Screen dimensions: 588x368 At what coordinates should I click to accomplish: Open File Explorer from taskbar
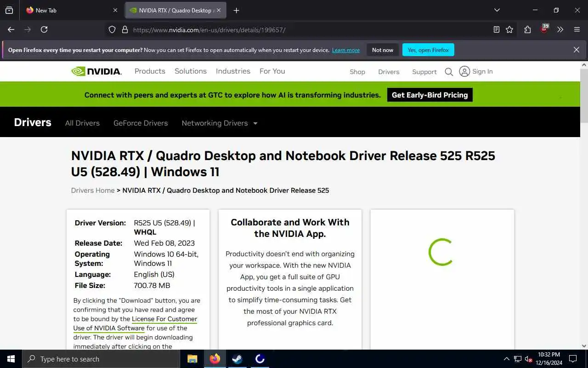[x=192, y=359]
